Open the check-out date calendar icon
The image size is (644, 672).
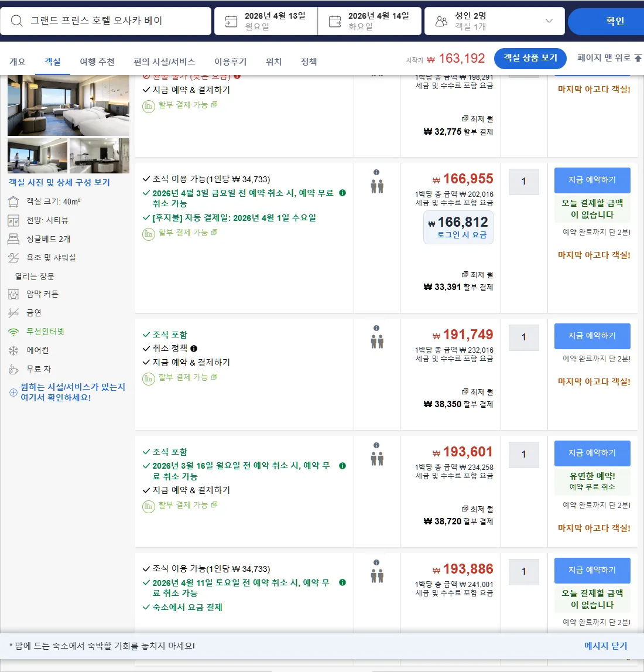click(x=335, y=21)
